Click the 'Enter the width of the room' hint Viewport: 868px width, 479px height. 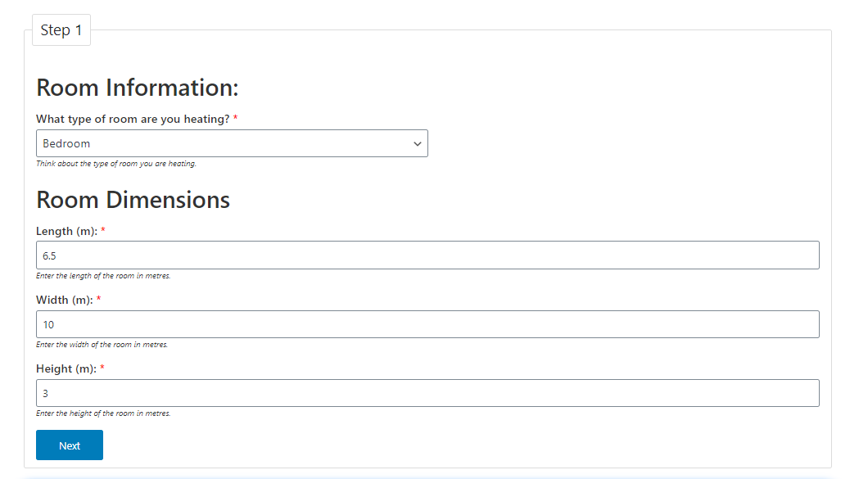tap(102, 345)
